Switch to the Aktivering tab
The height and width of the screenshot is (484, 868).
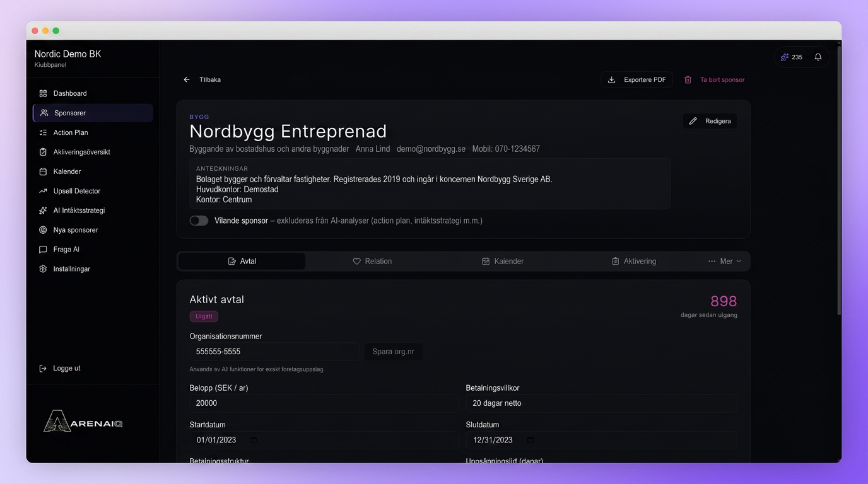pyautogui.click(x=634, y=261)
